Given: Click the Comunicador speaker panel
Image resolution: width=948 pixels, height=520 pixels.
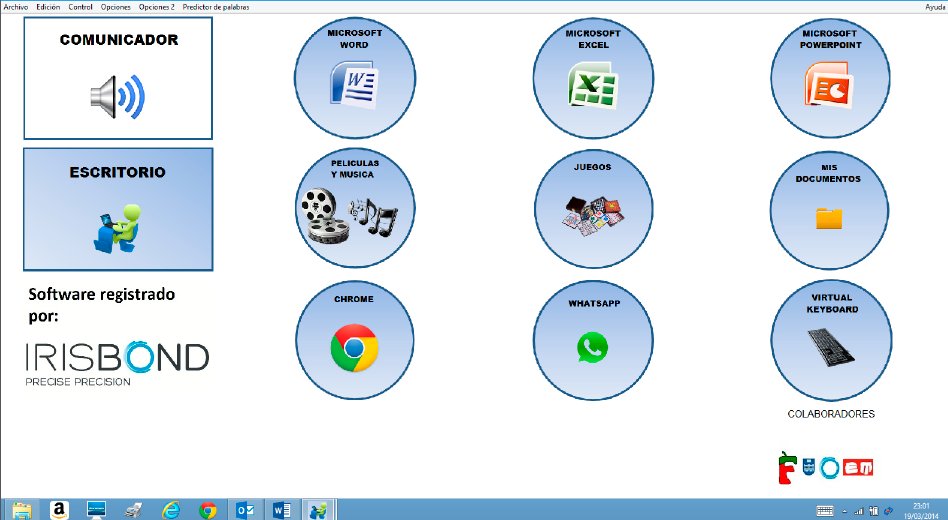Looking at the screenshot, I should coord(118,78).
